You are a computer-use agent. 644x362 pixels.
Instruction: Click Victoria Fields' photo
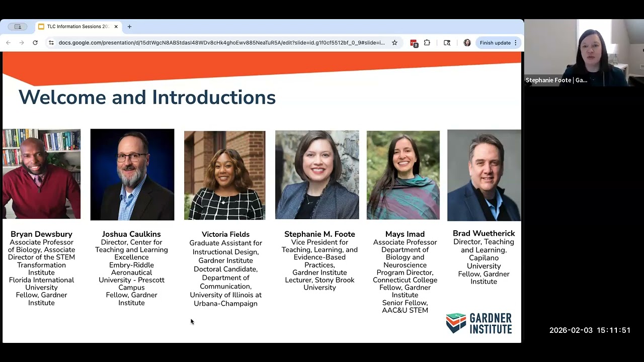point(224,175)
